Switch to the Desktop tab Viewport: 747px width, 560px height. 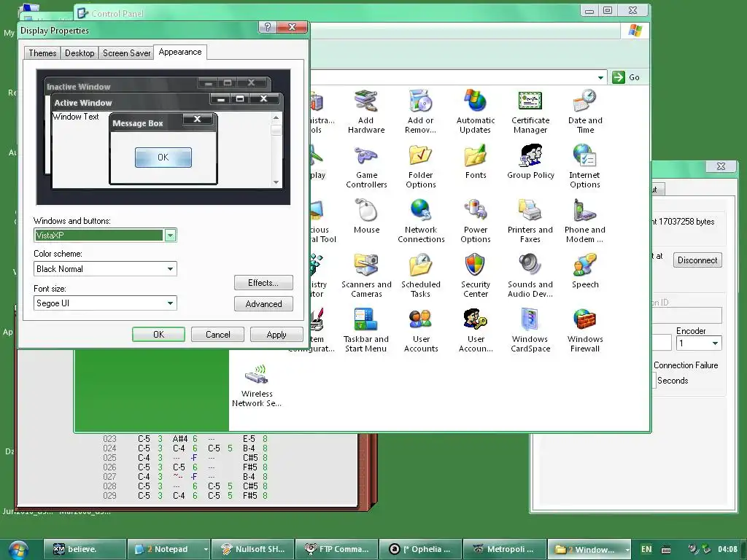point(80,52)
